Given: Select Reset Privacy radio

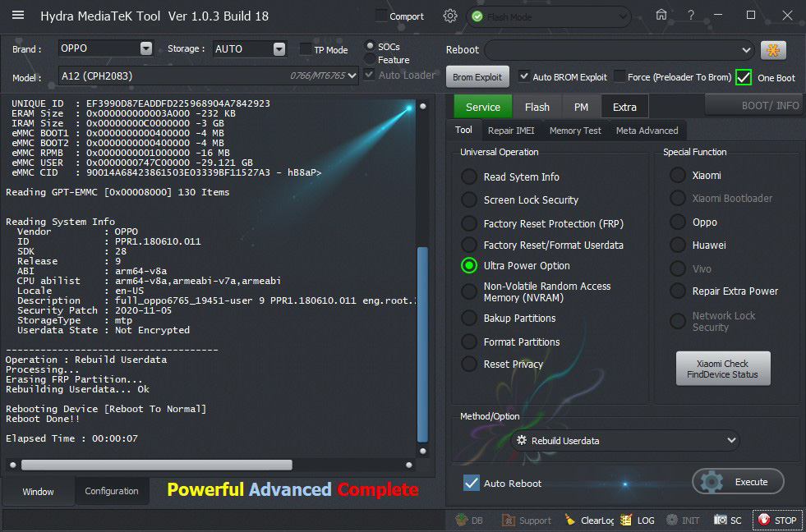Looking at the screenshot, I should (469, 364).
